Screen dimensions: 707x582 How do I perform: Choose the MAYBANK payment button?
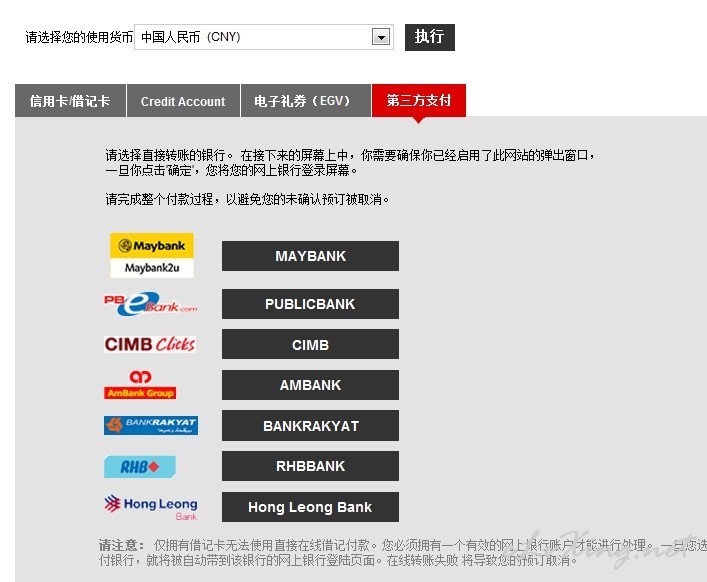[x=310, y=256]
